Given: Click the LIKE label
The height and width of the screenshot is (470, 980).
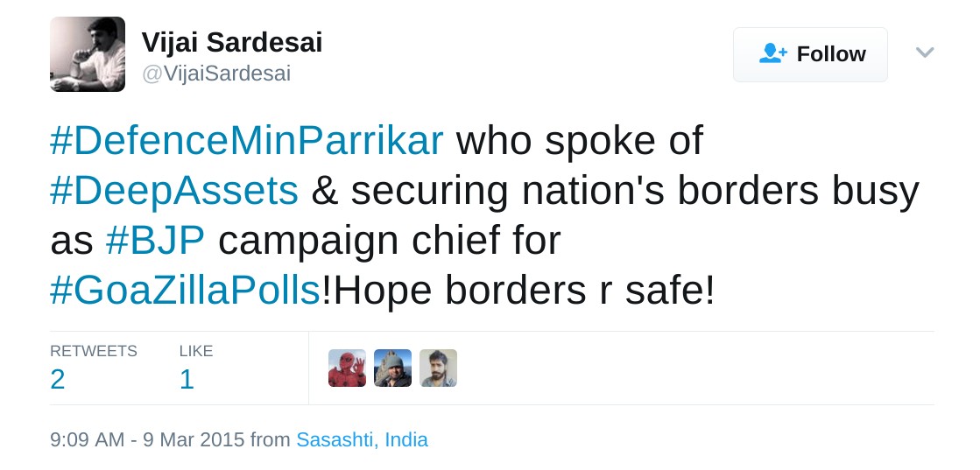Looking at the screenshot, I should 196,351.
